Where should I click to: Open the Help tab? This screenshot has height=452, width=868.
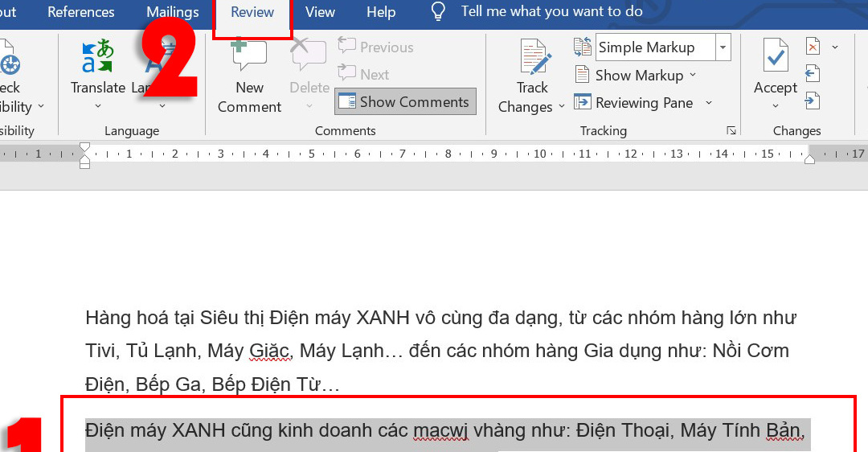(x=381, y=12)
